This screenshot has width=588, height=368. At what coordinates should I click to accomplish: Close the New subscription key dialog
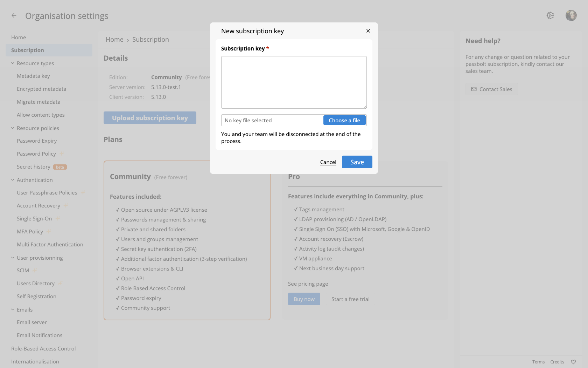point(368,31)
